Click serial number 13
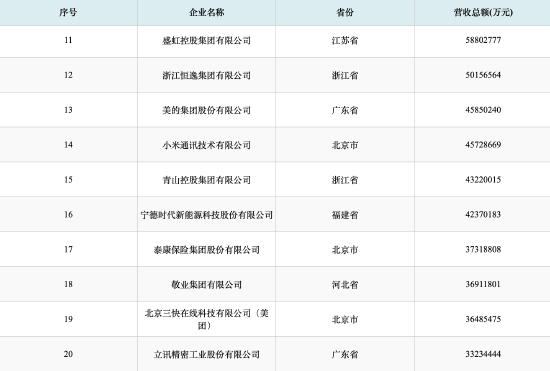The height and width of the screenshot is (371, 550). coord(68,110)
